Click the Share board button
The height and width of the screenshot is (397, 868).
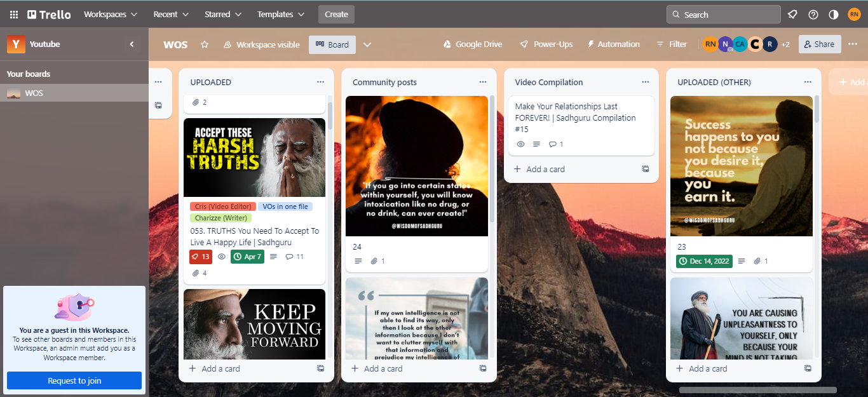819,44
